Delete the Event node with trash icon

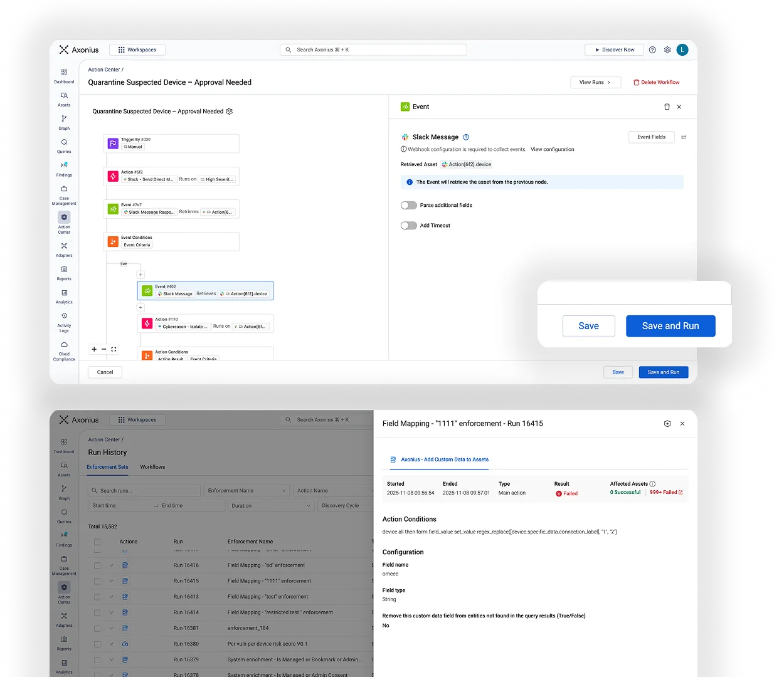pyautogui.click(x=667, y=107)
